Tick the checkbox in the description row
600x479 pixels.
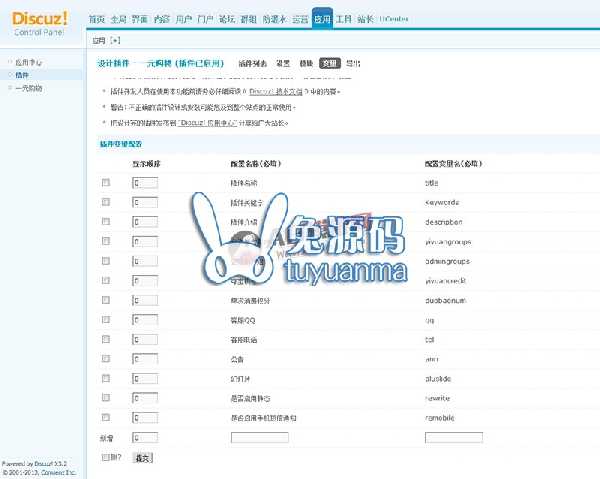click(106, 222)
